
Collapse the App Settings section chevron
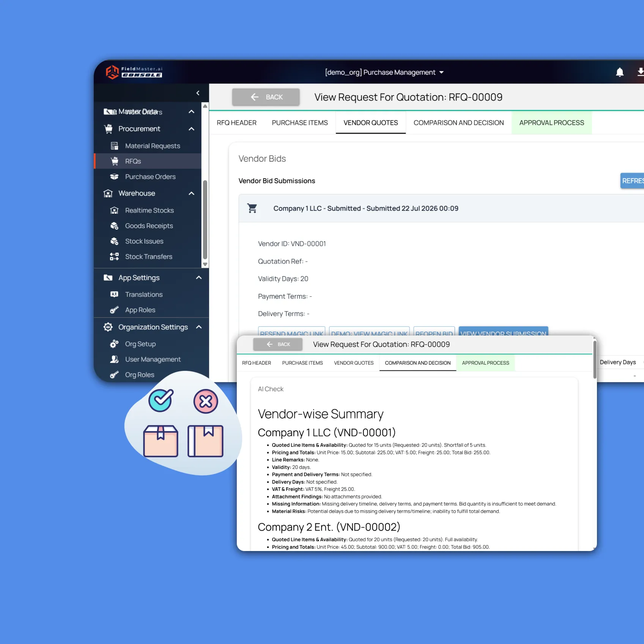199,278
